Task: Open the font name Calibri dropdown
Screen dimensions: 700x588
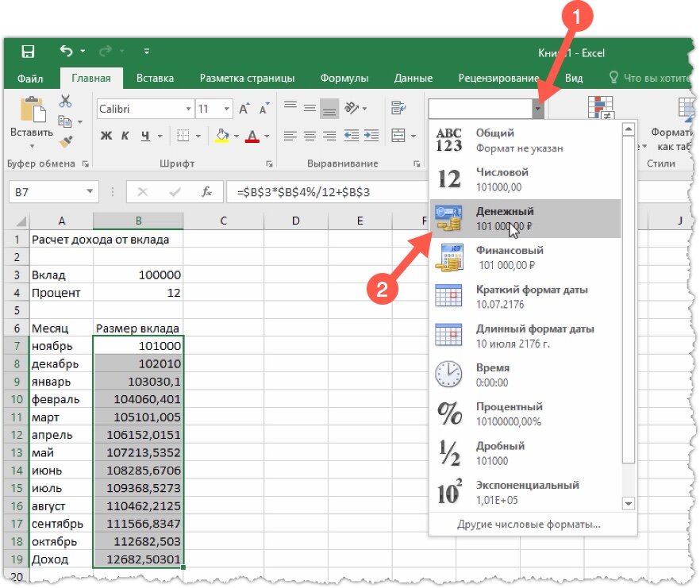Action: 188,109
